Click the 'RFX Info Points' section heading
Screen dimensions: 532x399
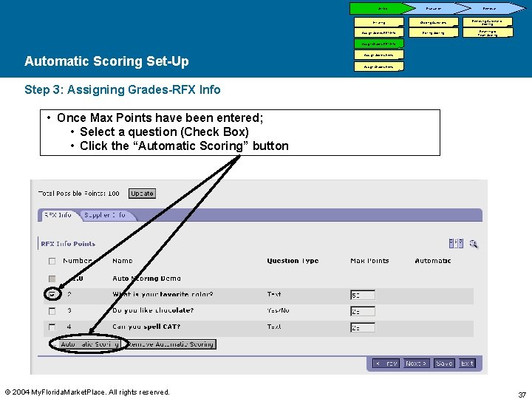pyautogui.click(x=68, y=244)
